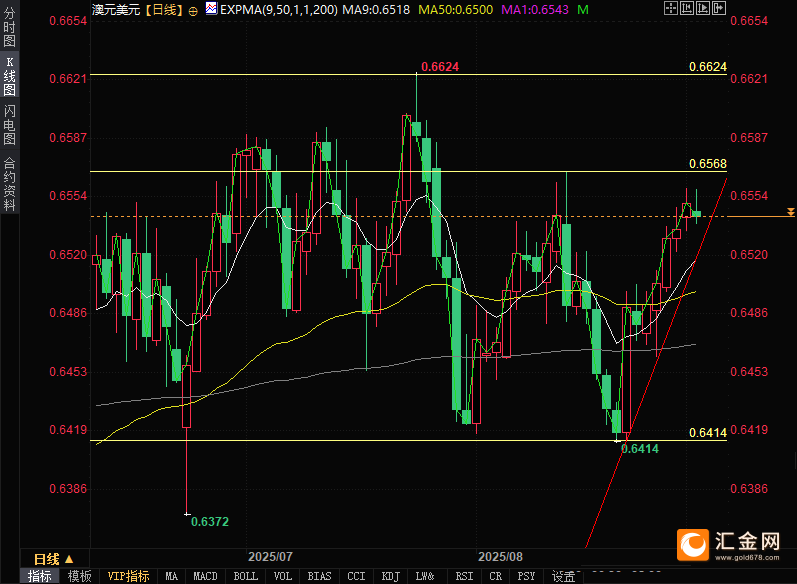The image size is (797, 584).
Task: Switch to 闪电图 side tab
Action: pyautogui.click(x=9, y=124)
